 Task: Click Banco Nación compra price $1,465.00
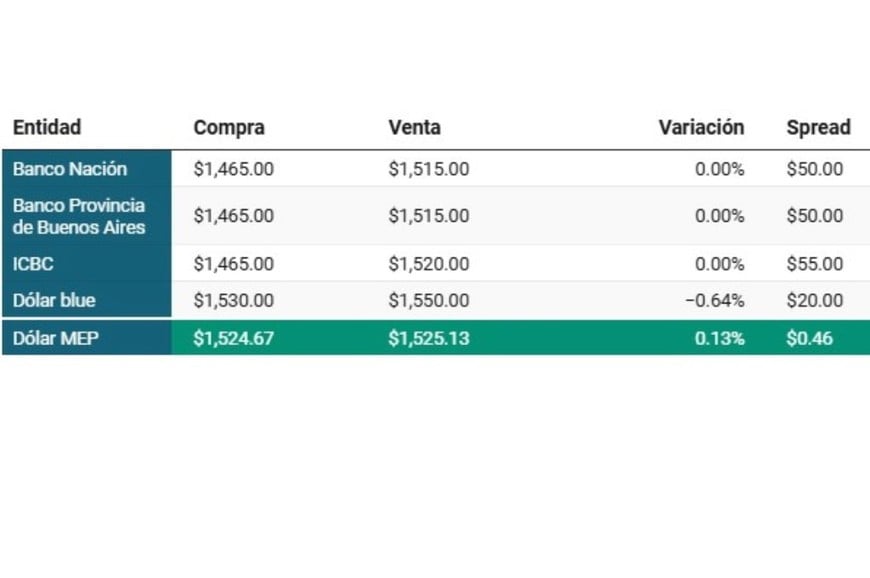tap(234, 169)
